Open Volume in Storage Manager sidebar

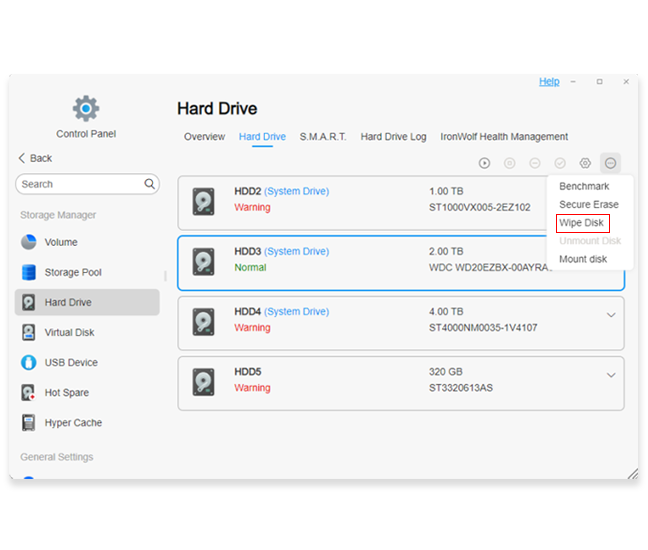60,242
